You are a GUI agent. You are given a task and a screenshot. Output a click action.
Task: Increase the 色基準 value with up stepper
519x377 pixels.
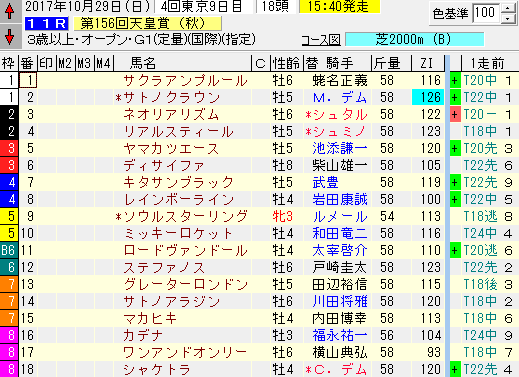pos(508,9)
